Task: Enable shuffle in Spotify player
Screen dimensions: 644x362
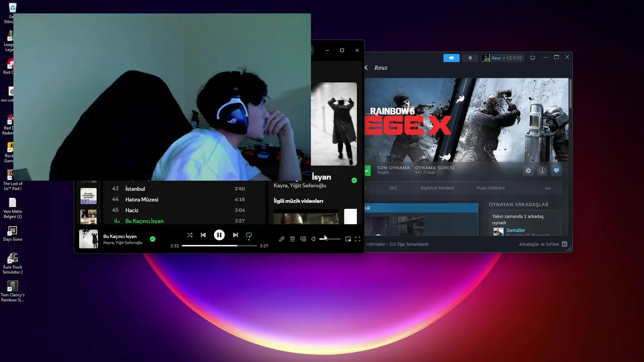Action: pos(190,235)
